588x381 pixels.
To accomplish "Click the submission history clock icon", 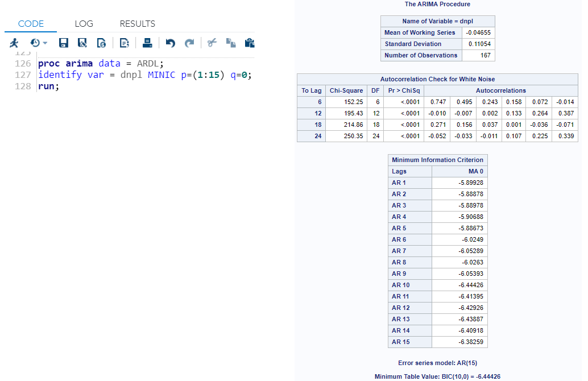I will pyautogui.click(x=34, y=43).
